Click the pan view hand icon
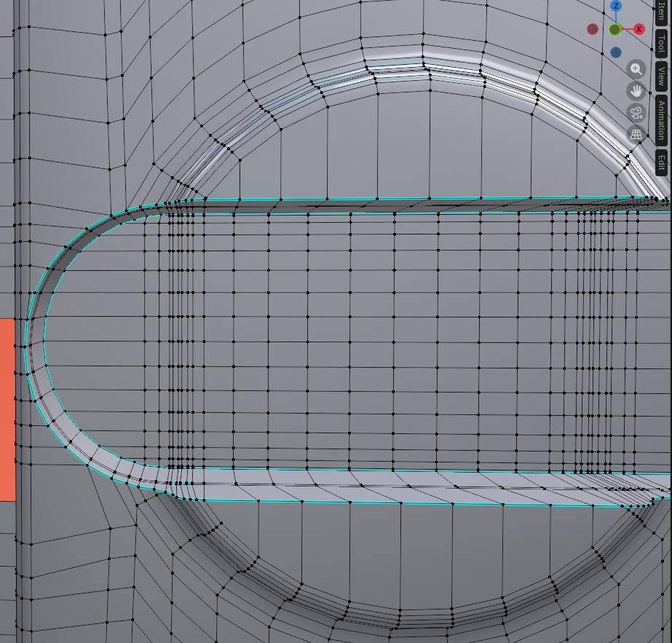This screenshot has width=672, height=643. [x=636, y=91]
